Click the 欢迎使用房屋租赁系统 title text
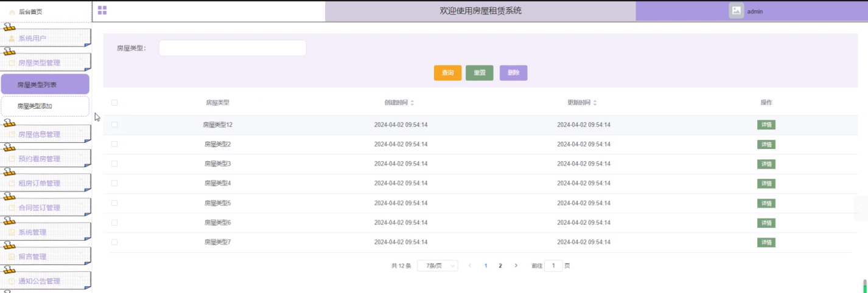This screenshot has height=293, width=868. tap(481, 11)
